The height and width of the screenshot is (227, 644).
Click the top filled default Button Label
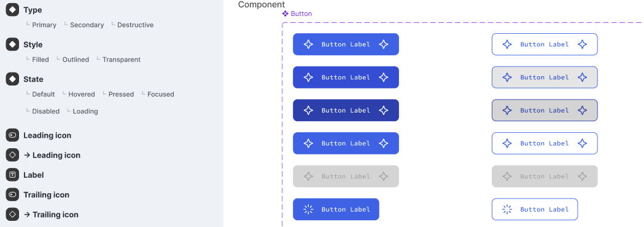tap(346, 44)
